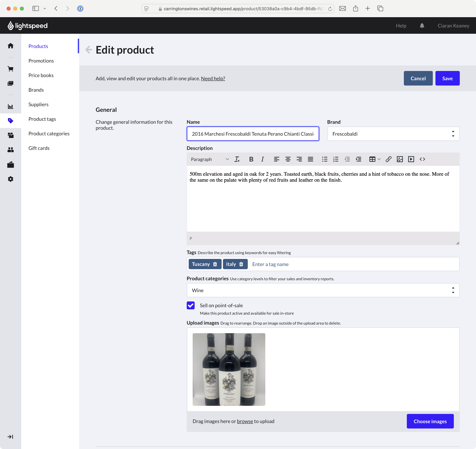Click the Choose images button
Viewport: 476px width, 449px height.
[x=430, y=421]
